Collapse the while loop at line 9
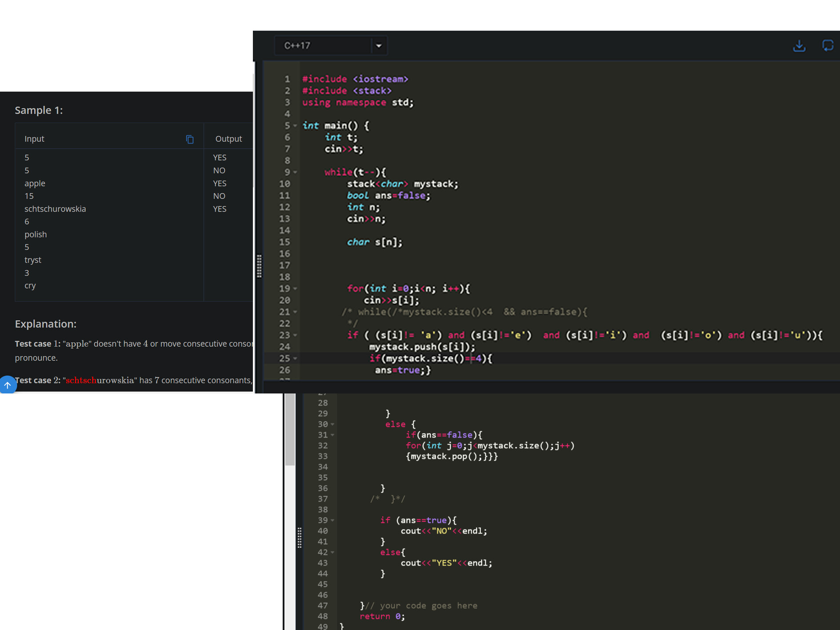 [296, 172]
